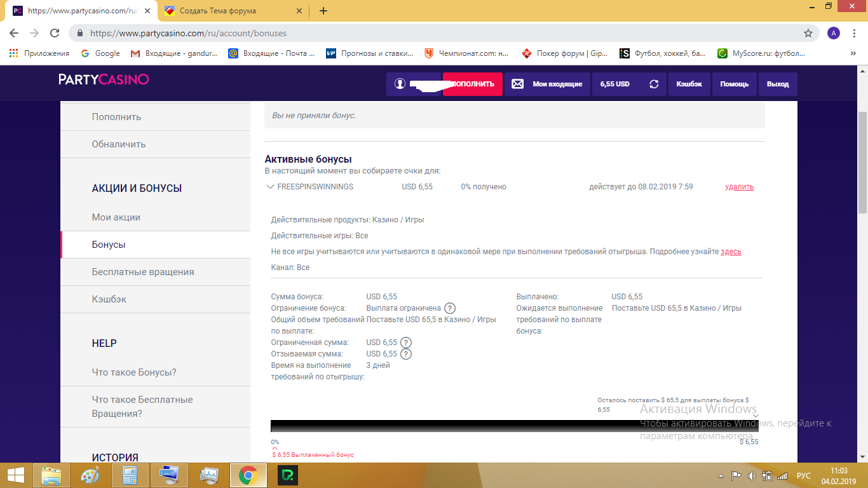Image resolution: width=868 pixels, height=488 pixels.
Task: Click help icon next to Выплата ограничена
Action: pos(450,308)
